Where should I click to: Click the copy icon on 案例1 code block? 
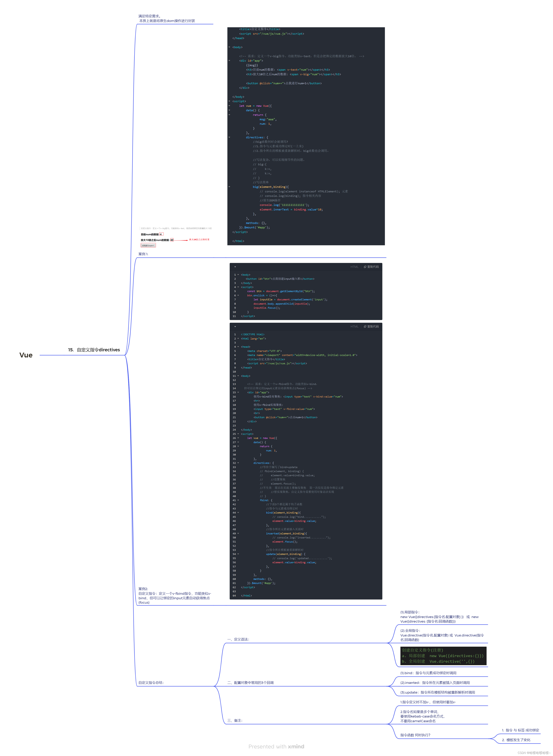tap(365, 267)
